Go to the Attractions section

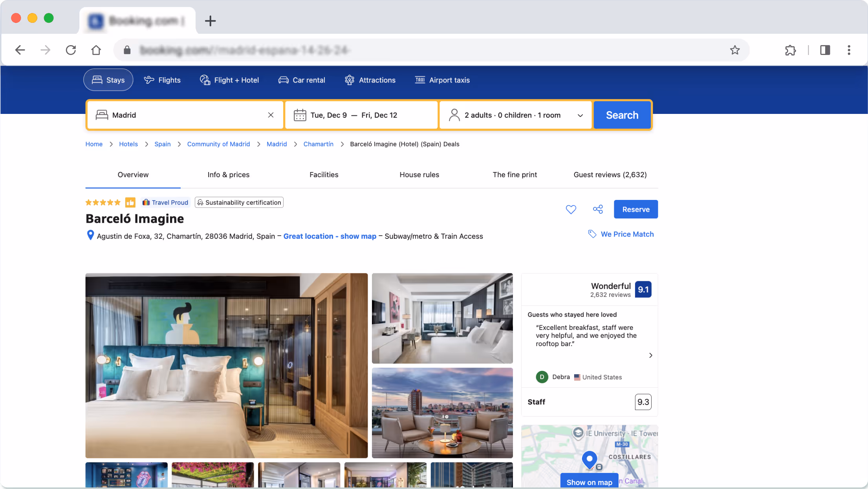370,80
